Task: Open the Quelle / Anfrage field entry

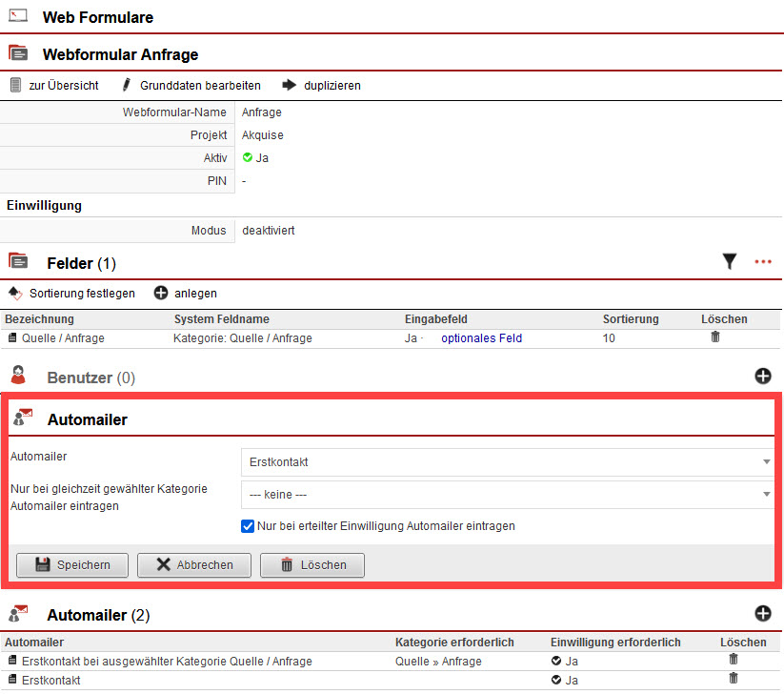Action: 63,338
